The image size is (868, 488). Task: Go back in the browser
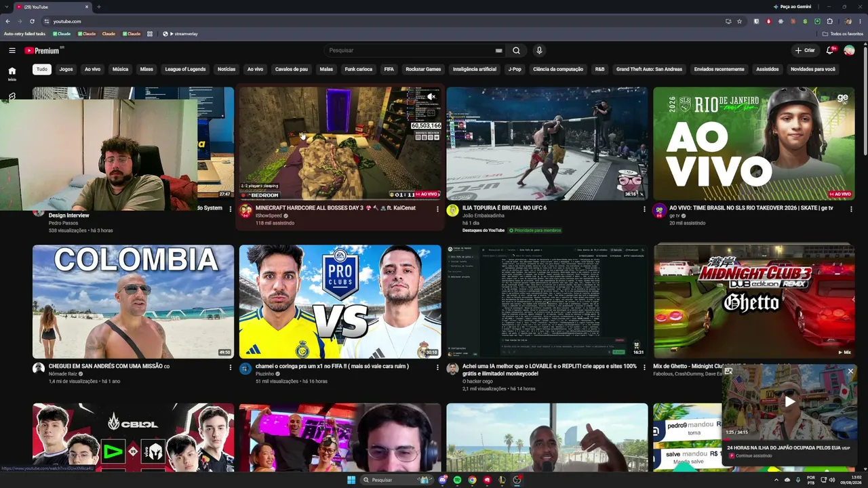point(8,21)
